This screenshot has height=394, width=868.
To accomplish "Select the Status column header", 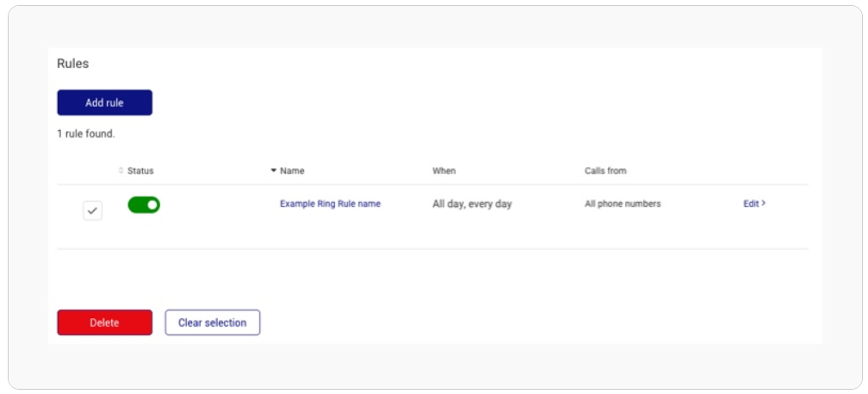I will pyautogui.click(x=140, y=171).
